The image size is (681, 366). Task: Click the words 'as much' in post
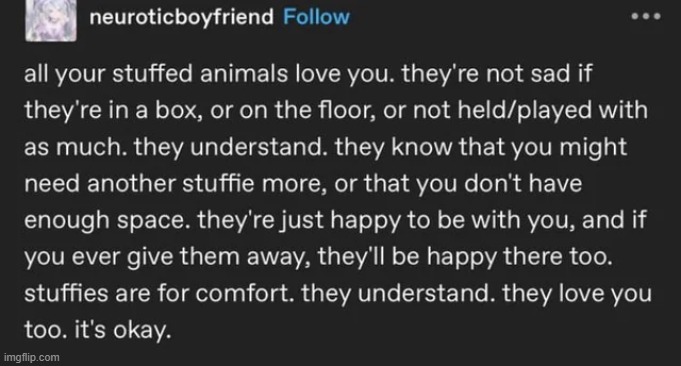[x=73, y=147]
